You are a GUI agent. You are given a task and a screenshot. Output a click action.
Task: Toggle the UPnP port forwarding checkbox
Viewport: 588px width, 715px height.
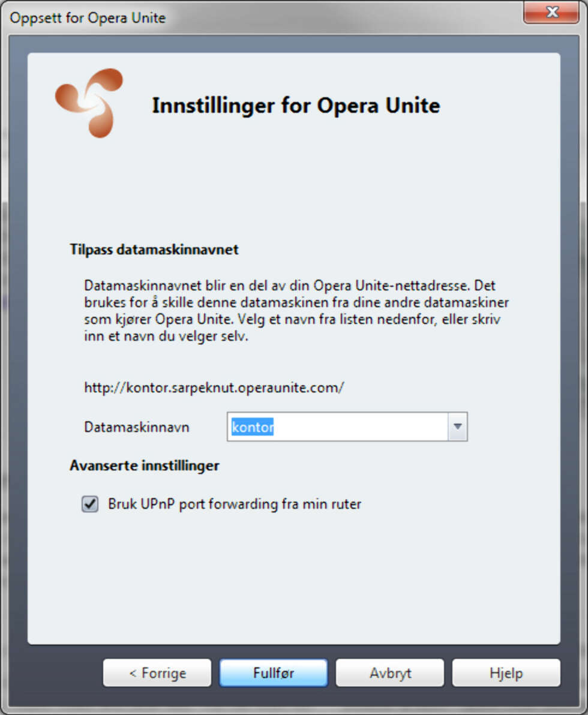click(x=90, y=504)
